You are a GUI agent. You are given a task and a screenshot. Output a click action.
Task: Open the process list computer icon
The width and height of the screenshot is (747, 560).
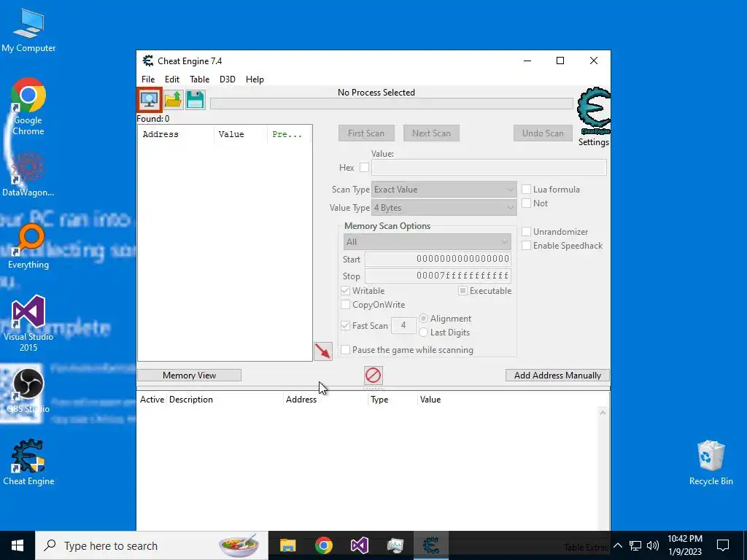(x=150, y=100)
